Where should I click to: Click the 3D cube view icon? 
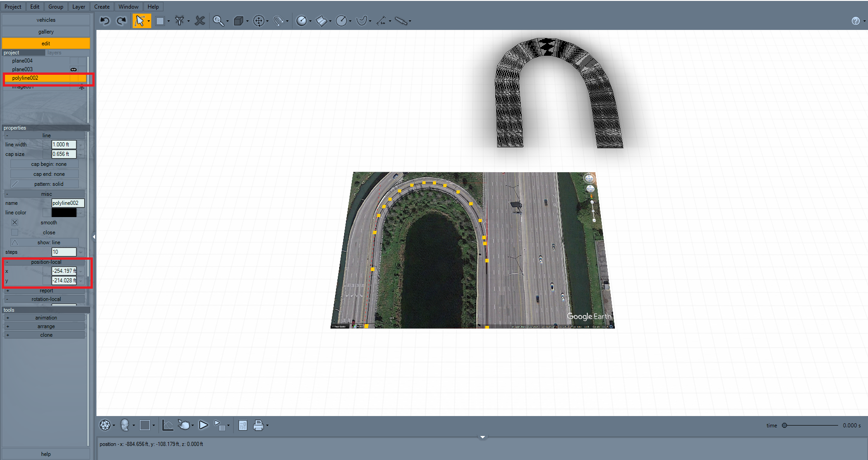coord(239,21)
